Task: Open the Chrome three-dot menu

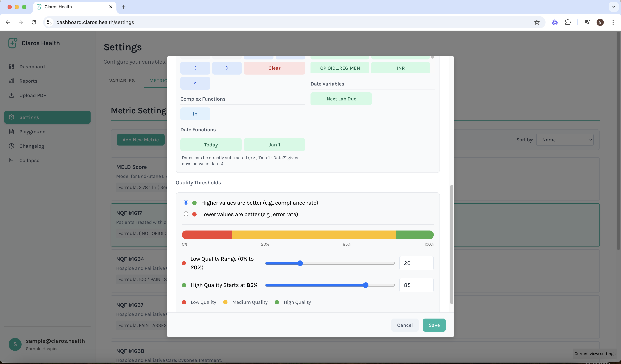Action: point(613,22)
